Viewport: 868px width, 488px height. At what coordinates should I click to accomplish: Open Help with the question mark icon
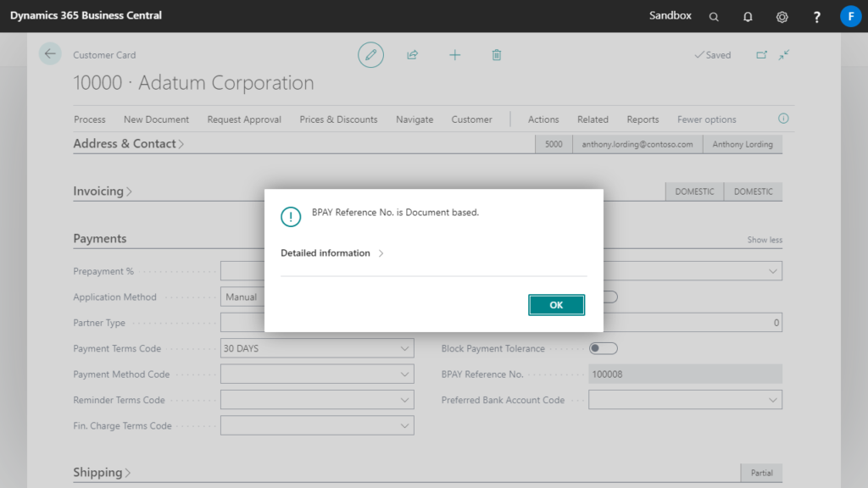815,16
